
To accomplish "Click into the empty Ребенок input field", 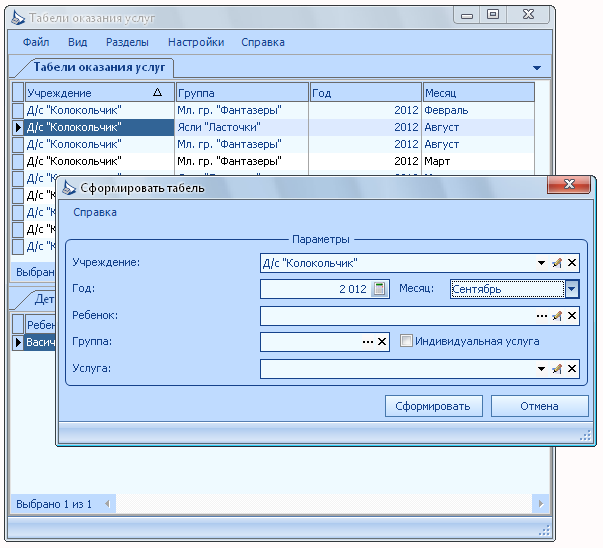I will coord(398,316).
